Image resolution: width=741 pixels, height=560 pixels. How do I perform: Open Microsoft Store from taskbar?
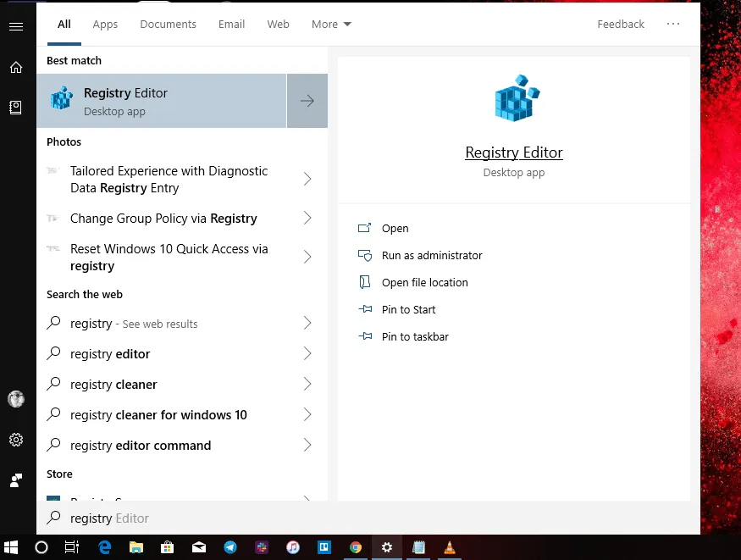coord(168,547)
